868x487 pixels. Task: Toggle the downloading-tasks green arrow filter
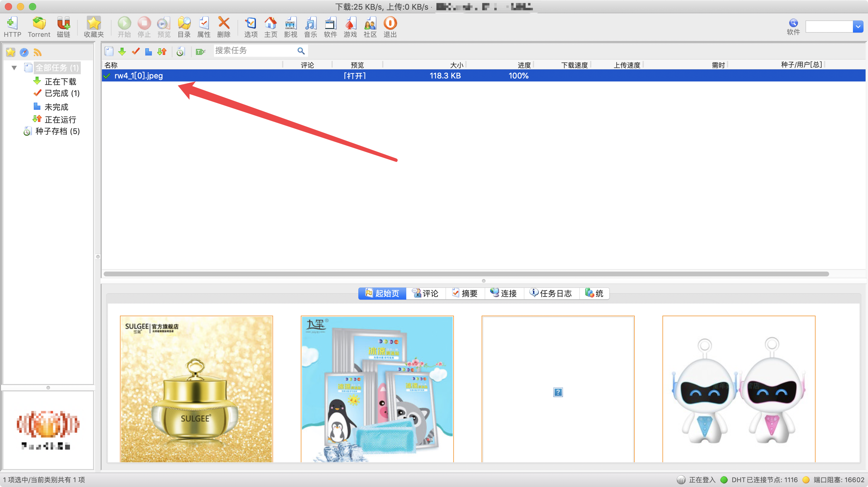pyautogui.click(x=122, y=51)
